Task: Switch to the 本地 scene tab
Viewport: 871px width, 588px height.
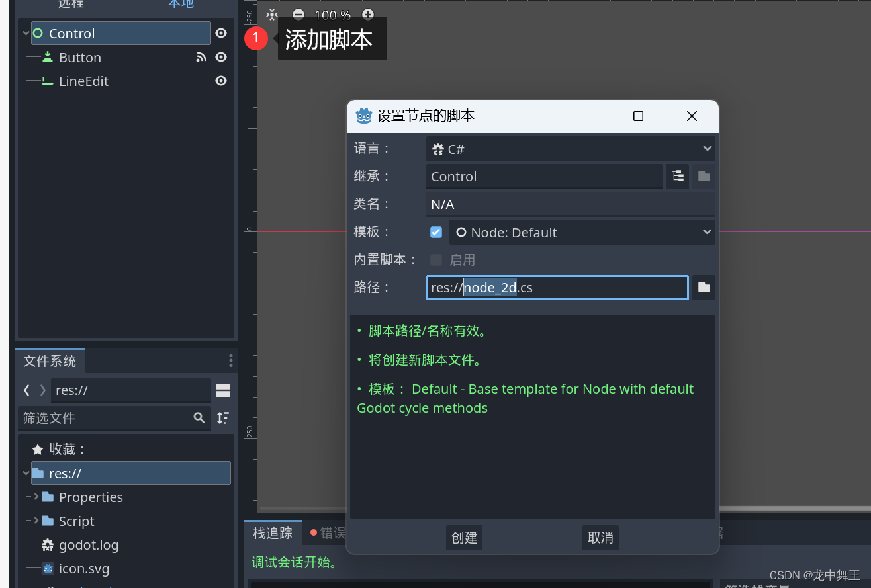Action: (181, 5)
